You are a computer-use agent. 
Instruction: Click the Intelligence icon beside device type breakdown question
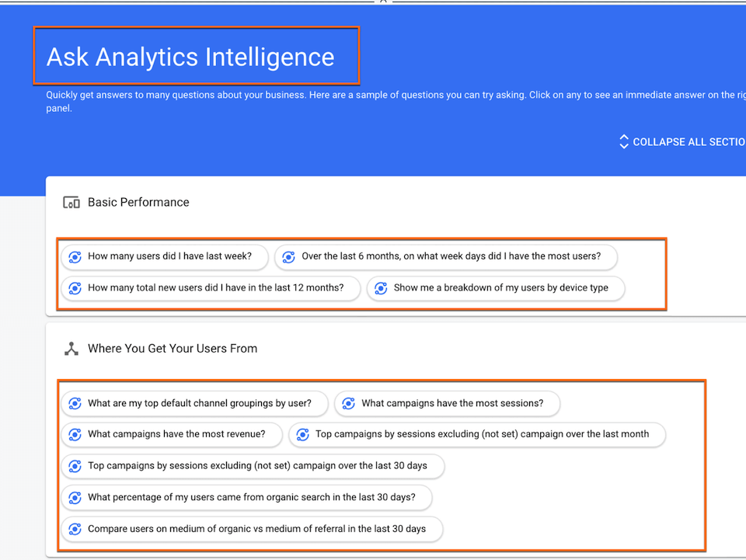pyautogui.click(x=381, y=288)
